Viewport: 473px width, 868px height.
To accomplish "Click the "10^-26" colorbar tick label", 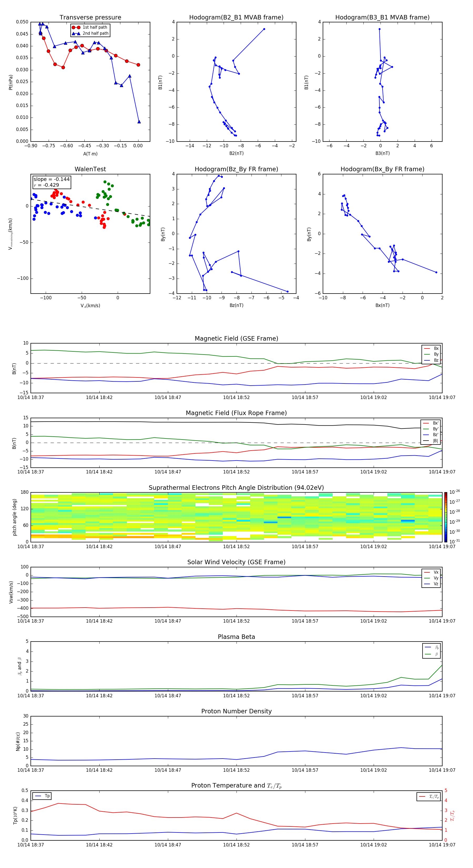I will click(x=455, y=492).
